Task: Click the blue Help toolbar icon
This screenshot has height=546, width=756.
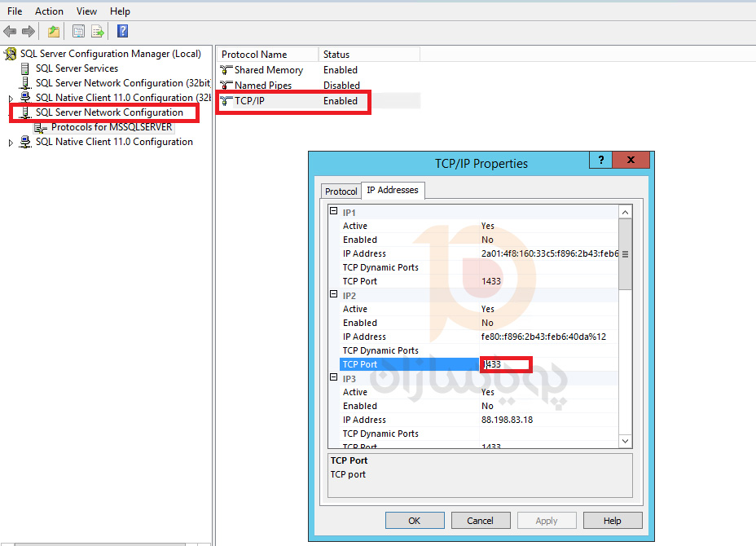Action: 122,32
